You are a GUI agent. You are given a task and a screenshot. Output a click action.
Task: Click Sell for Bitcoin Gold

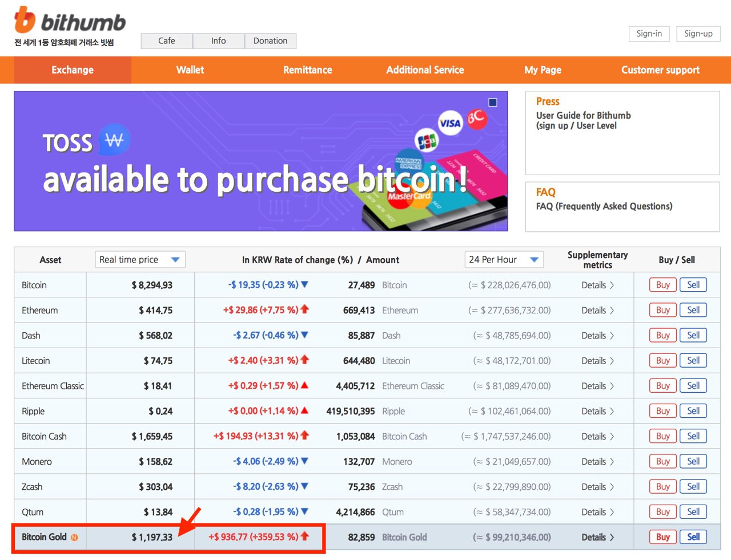693,537
